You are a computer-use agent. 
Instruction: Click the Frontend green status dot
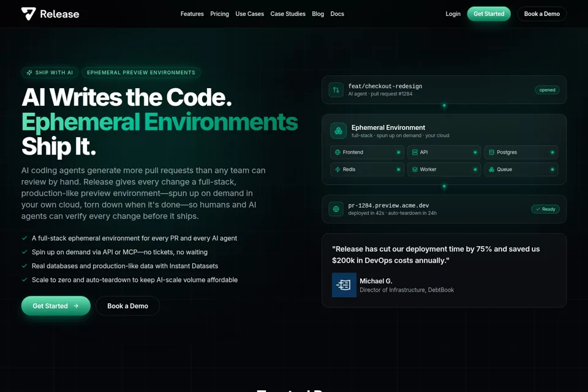[398, 153]
